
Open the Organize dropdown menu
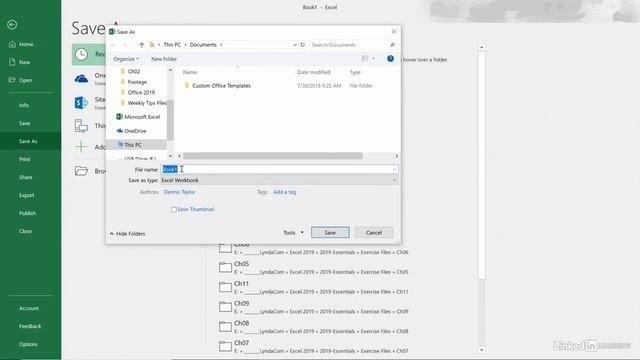[x=126, y=59]
